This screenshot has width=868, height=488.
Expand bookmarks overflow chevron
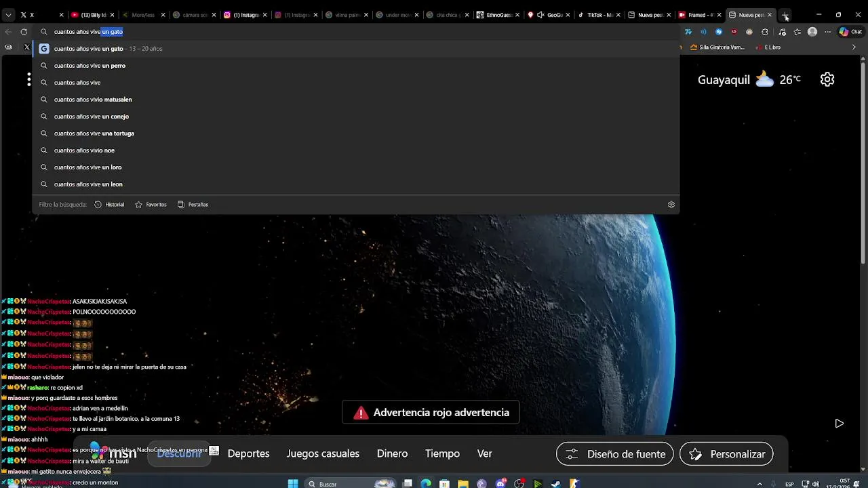pyautogui.click(x=854, y=47)
